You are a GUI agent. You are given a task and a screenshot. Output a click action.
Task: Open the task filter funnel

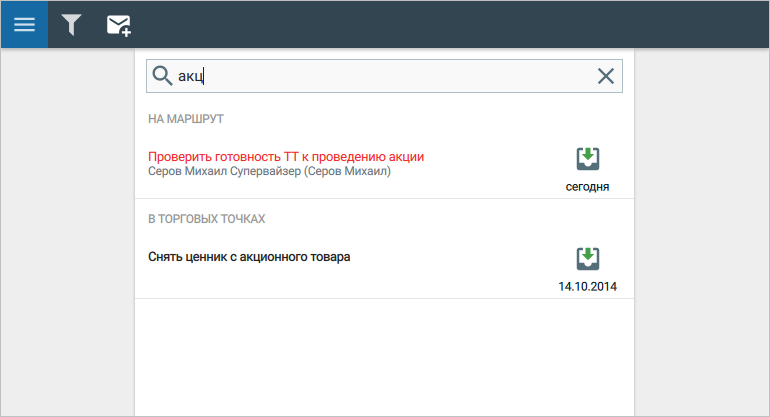click(71, 24)
